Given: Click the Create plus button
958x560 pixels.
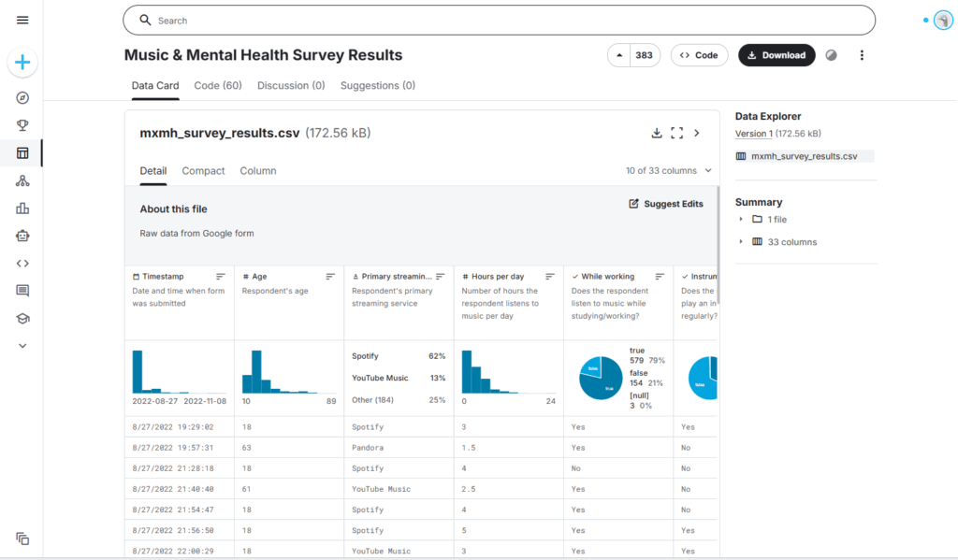Looking at the screenshot, I should (22, 63).
